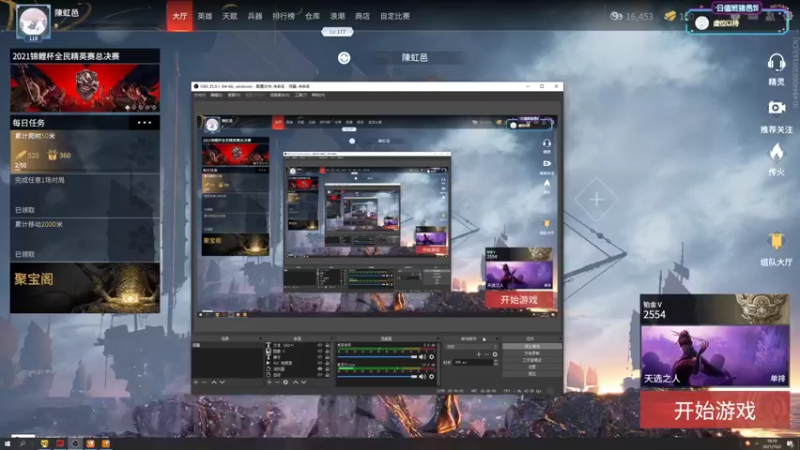The width and height of the screenshot is (800, 450).
Task: Open the 传火 flame icon
Action: coord(776,152)
